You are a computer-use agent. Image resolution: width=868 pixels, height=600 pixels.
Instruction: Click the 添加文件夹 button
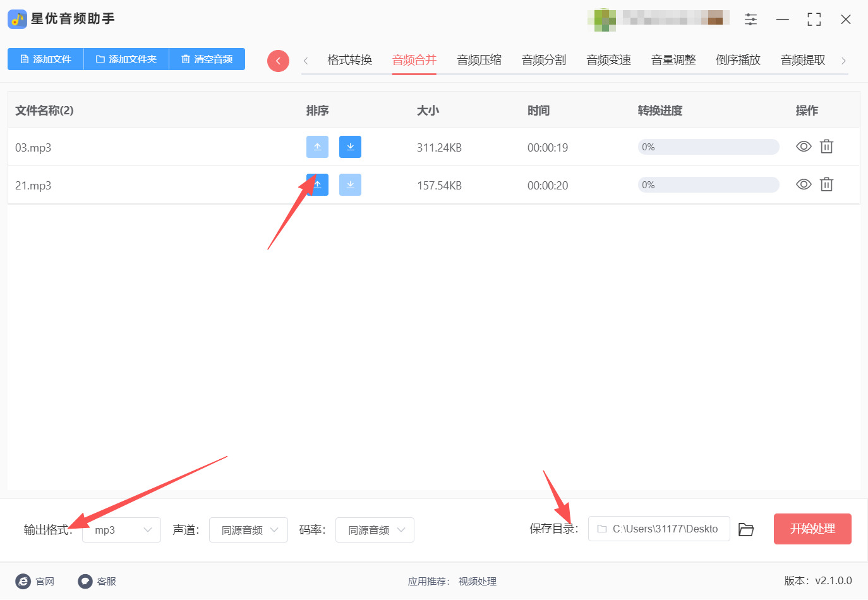click(x=126, y=59)
